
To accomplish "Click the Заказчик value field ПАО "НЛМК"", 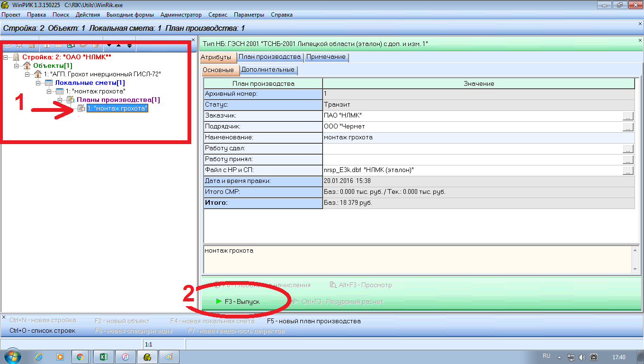I will [x=472, y=116].
